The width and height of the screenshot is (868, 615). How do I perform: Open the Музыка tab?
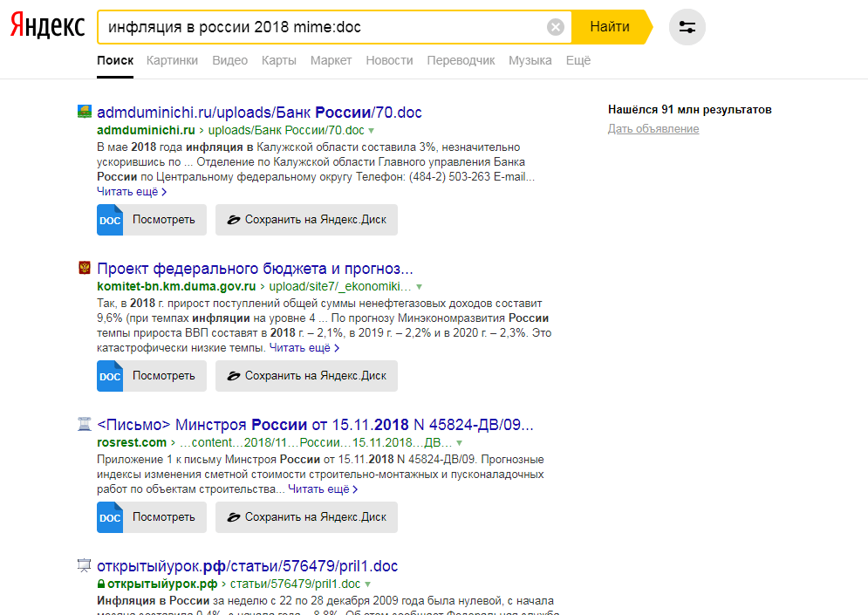click(530, 60)
